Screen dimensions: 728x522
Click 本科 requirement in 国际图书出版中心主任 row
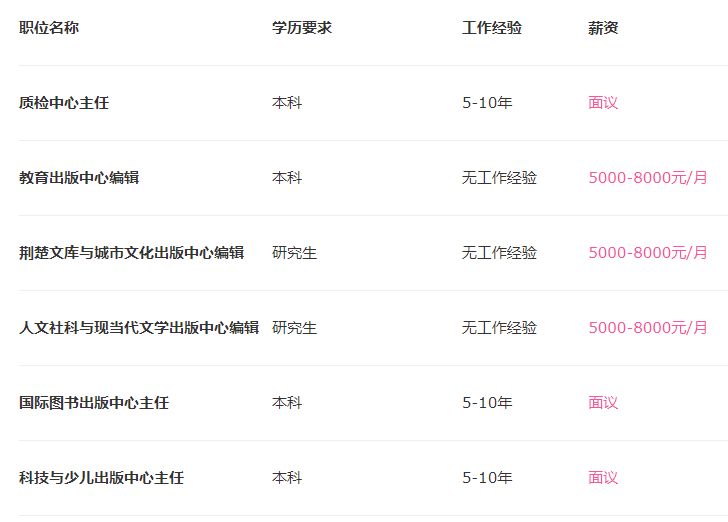coord(287,403)
